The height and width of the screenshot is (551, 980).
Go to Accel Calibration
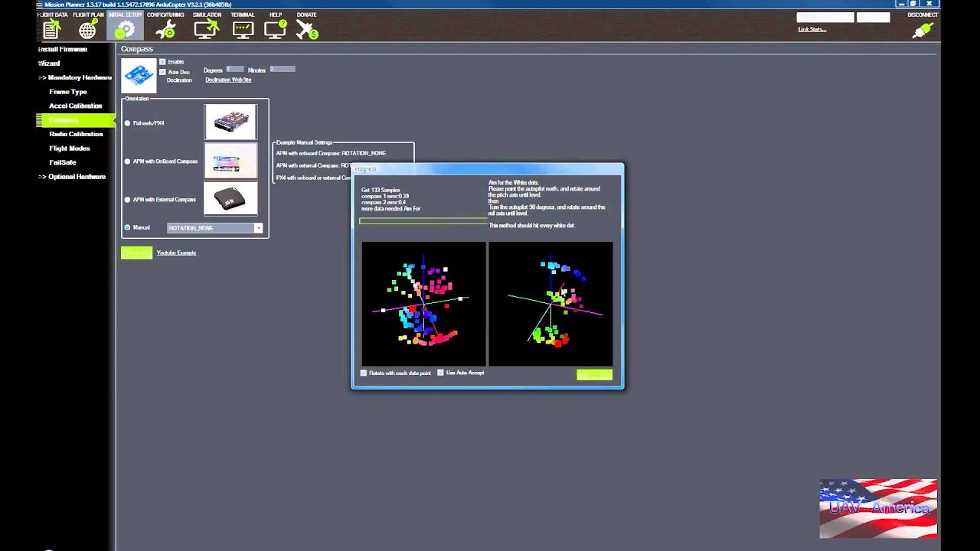coord(75,106)
